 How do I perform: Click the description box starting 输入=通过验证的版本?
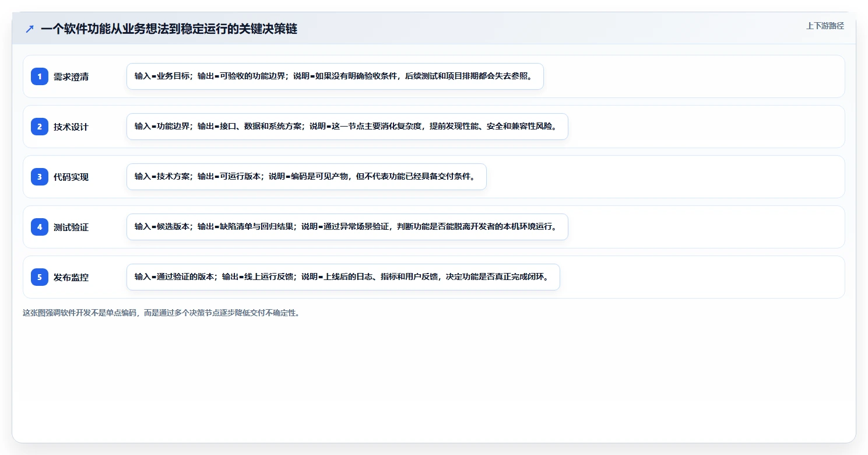coord(343,277)
